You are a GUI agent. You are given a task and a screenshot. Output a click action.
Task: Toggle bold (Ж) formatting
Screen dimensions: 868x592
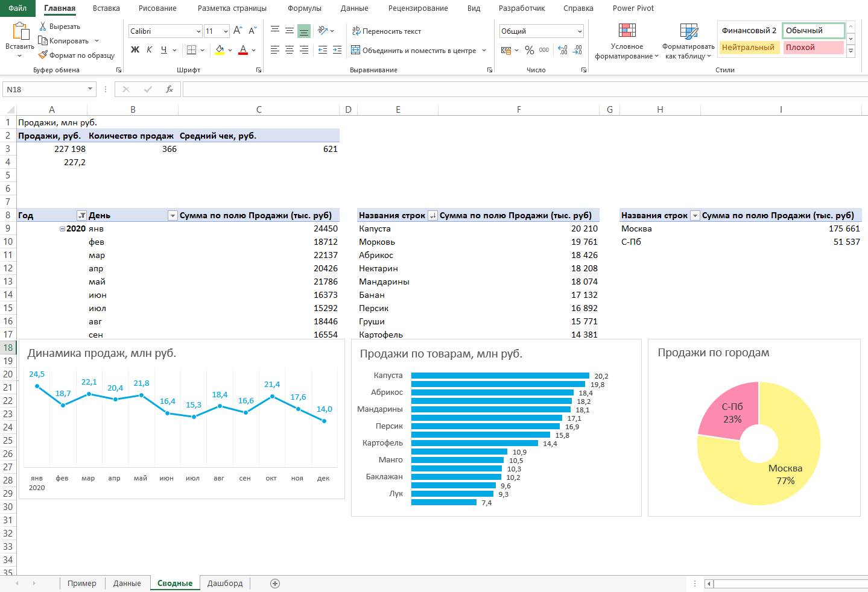point(135,50)
